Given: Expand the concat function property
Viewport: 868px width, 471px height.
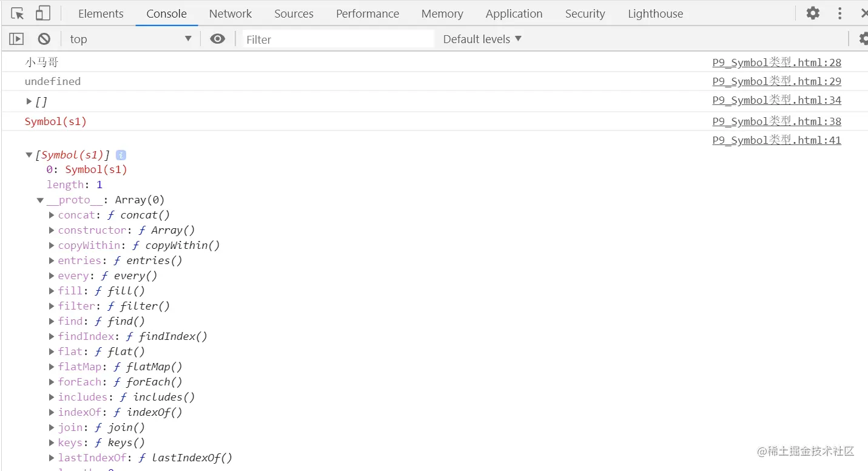Looking at the screenshot, I should tap(52, 215).
